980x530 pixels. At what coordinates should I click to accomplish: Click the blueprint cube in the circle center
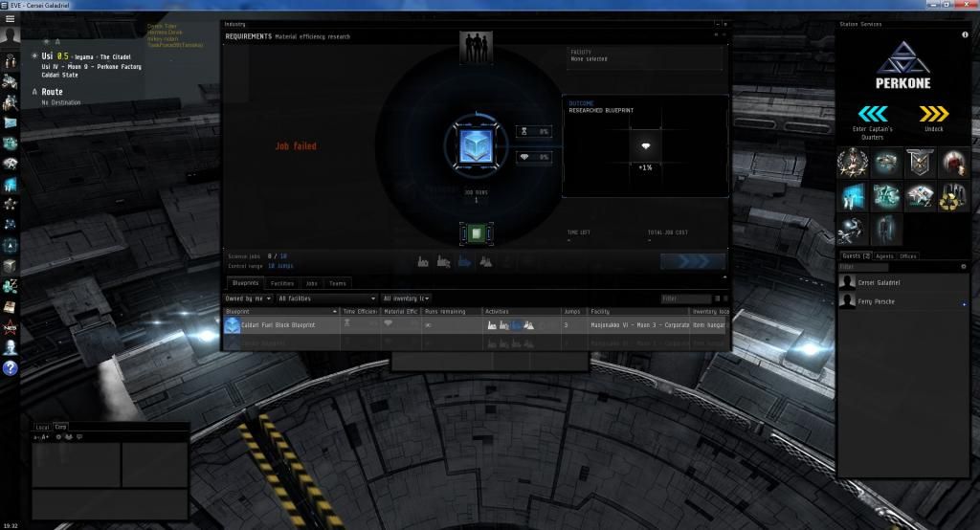(x=477, y=147)
